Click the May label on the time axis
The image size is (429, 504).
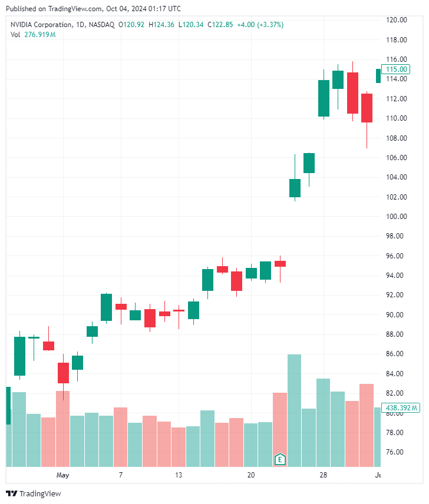pyautogui.click(x=63, y=475)
